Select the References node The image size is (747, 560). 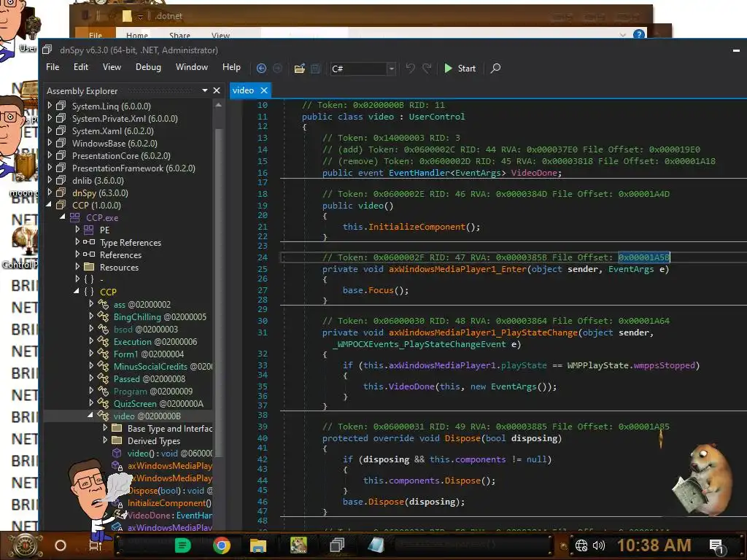coord(120,254)
